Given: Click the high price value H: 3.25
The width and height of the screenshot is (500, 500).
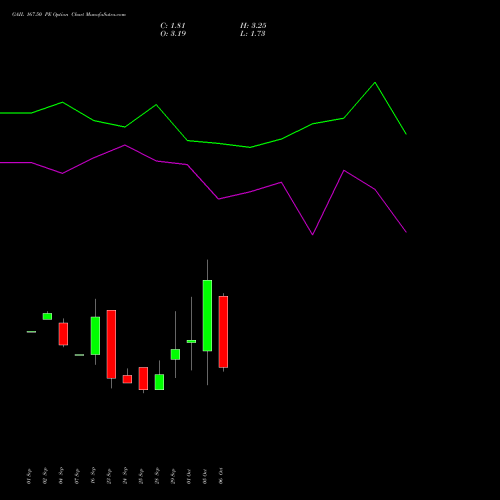Looking at the screenshot, I should 253,26.
